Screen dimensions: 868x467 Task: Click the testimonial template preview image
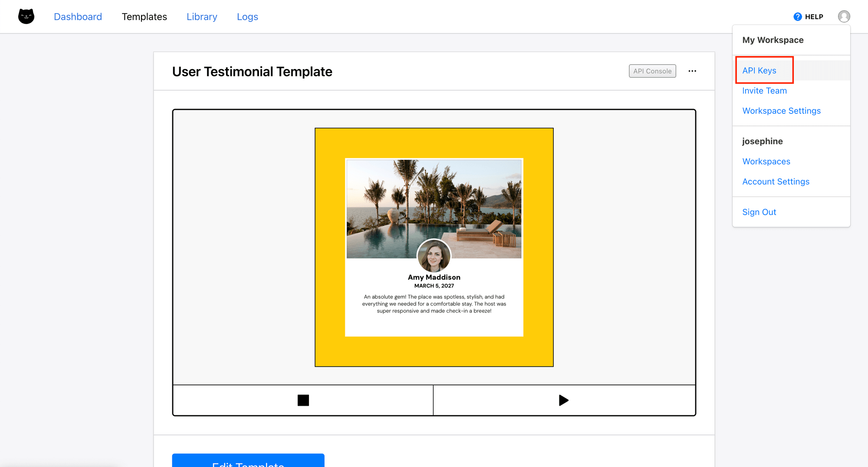point(434,247)
